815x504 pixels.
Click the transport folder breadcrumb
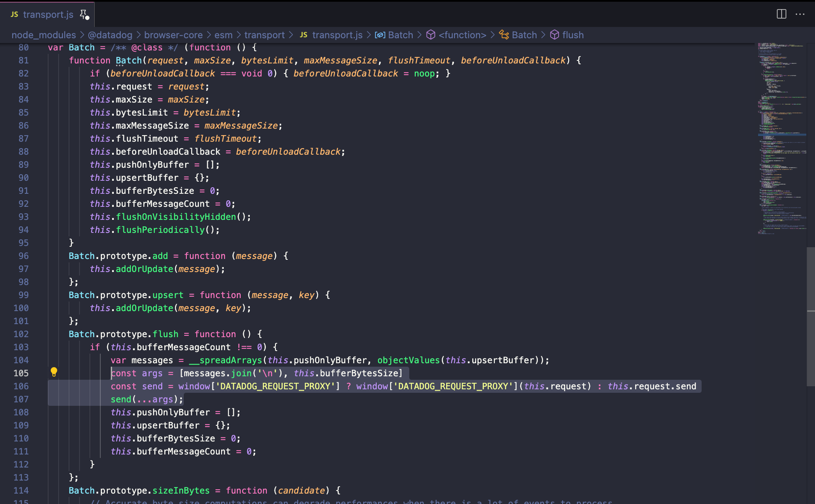[264, 35]
